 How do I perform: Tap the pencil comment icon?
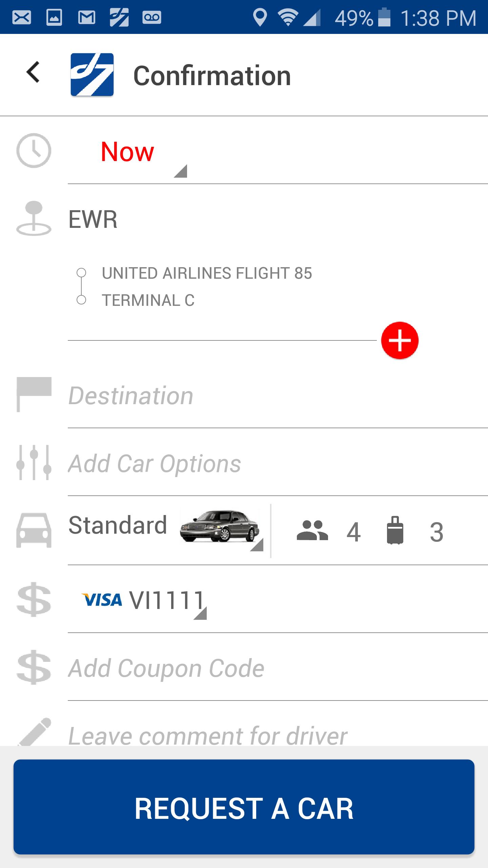[x=35, y=732]
